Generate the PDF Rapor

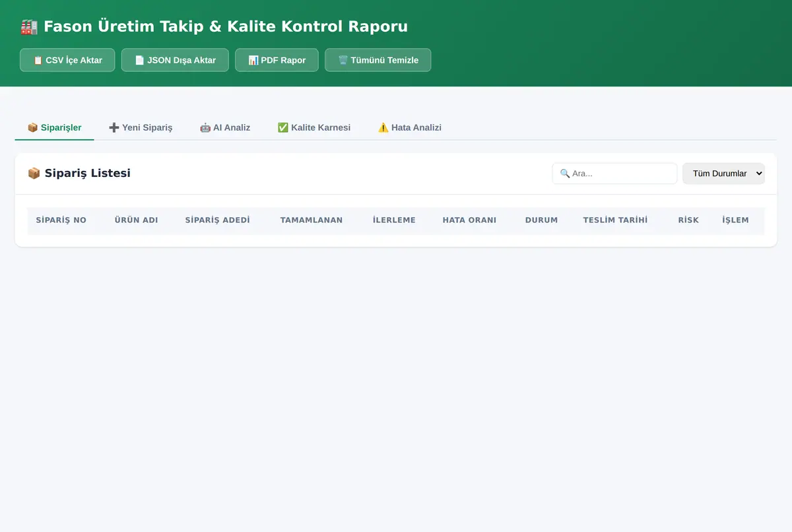point(277,60)
